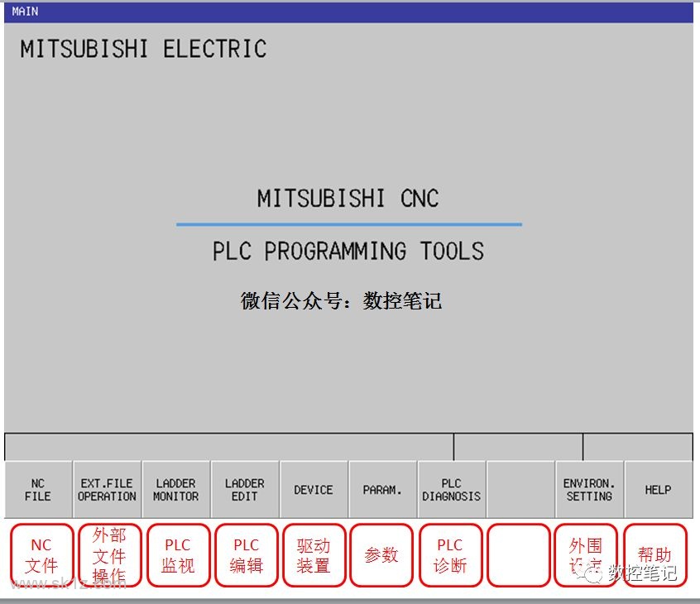Open LADDER EDIT screen
The width and height of the screenshot is (700, 604).
pos(245,490)
